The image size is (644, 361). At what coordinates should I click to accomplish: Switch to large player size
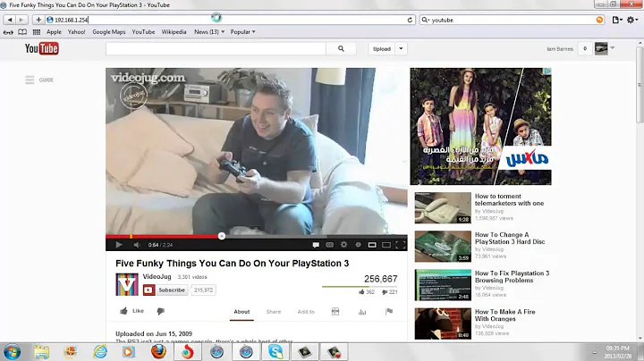[386, 245]
